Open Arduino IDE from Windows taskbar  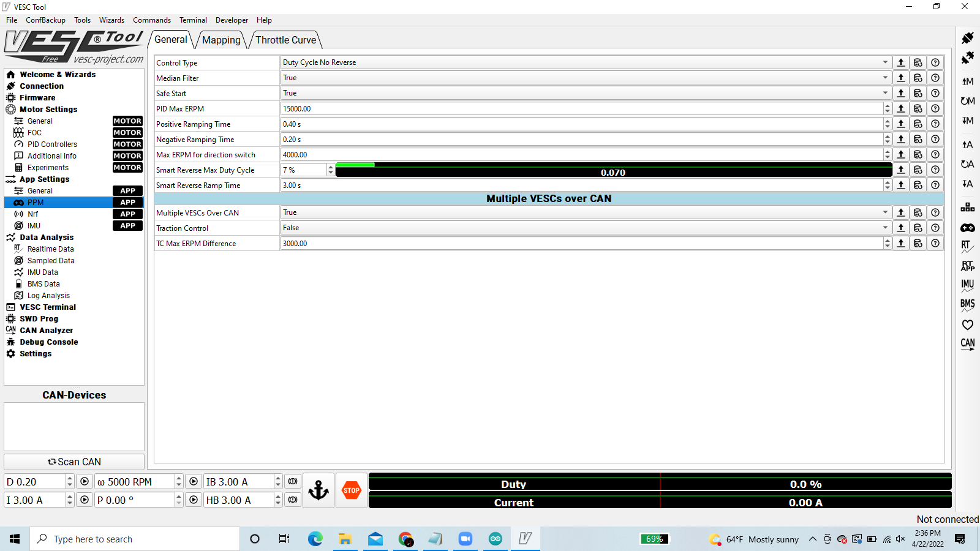click(496, 539)
